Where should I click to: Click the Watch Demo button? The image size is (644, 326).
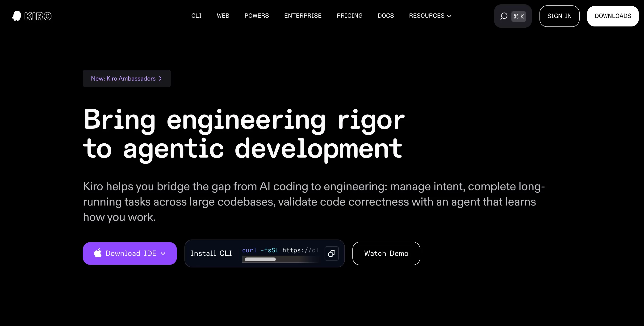[x=386, y=253]
